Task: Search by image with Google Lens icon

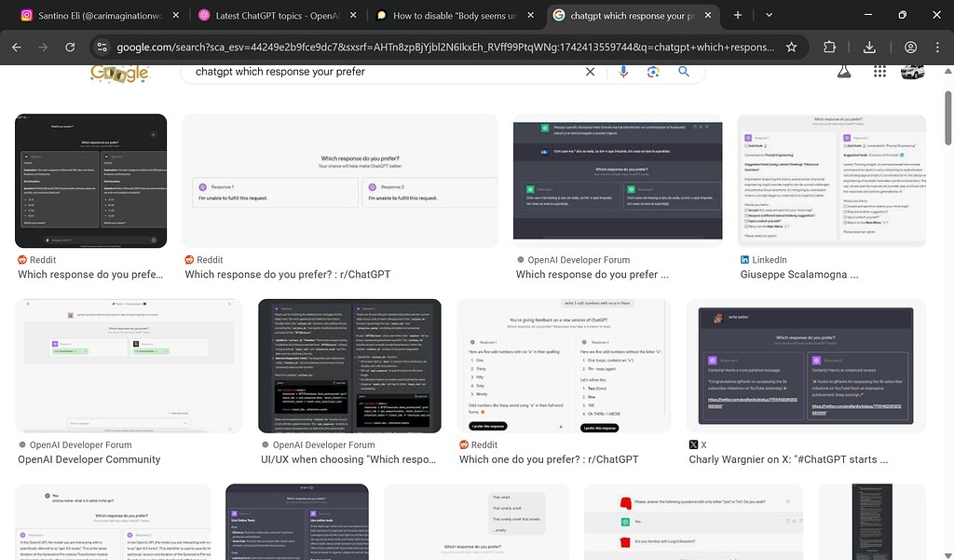Action: point(653,71)
